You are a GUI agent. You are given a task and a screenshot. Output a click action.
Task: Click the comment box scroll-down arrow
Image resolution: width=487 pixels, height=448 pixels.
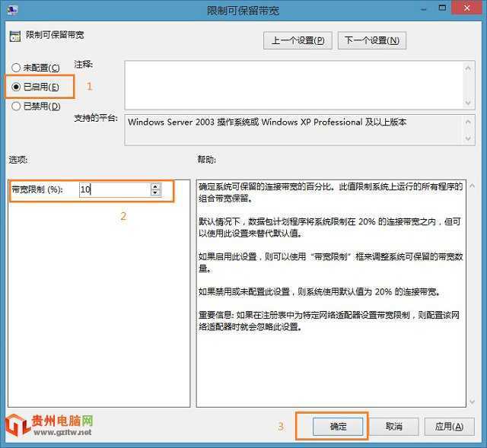pos(469,103)
